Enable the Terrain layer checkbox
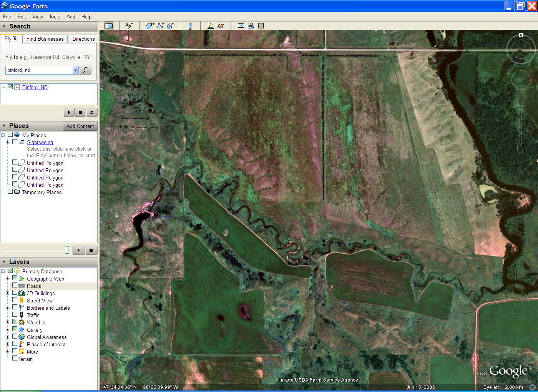The width and height of the screenshot is (538, 392). 15,358
